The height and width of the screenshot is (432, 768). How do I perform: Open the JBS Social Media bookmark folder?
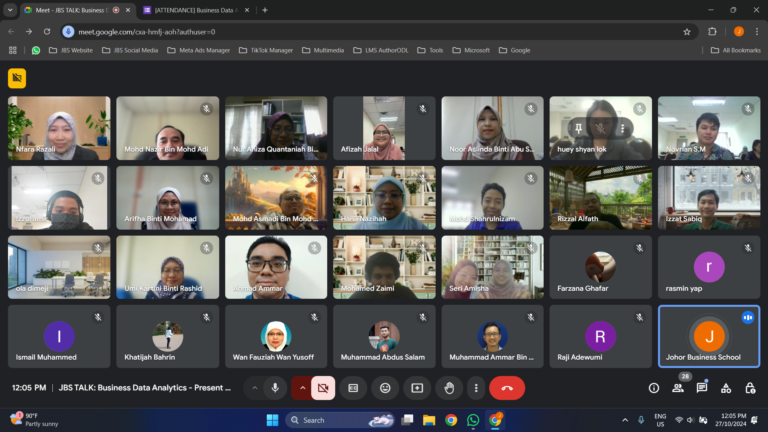[130, 50]
